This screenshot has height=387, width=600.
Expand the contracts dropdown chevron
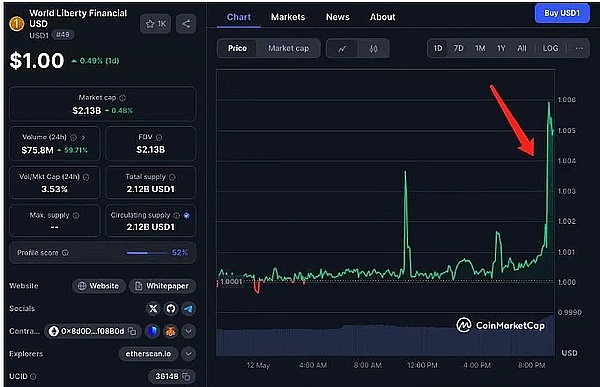[x=188, y=331]
